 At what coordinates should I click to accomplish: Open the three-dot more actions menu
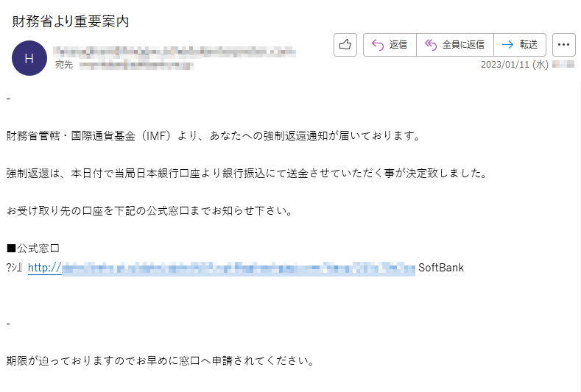[x=563, y=45]
